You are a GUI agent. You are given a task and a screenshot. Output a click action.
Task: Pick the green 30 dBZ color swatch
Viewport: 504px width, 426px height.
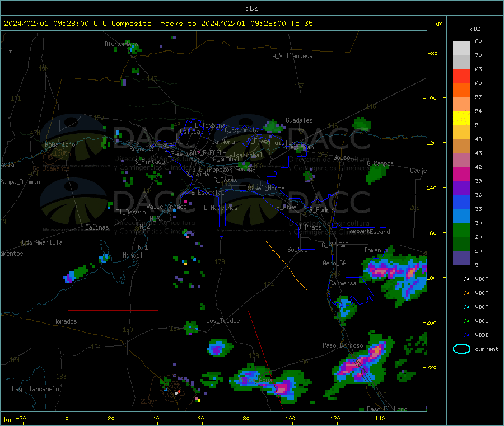pyautogui.click(x=461, y=230)
